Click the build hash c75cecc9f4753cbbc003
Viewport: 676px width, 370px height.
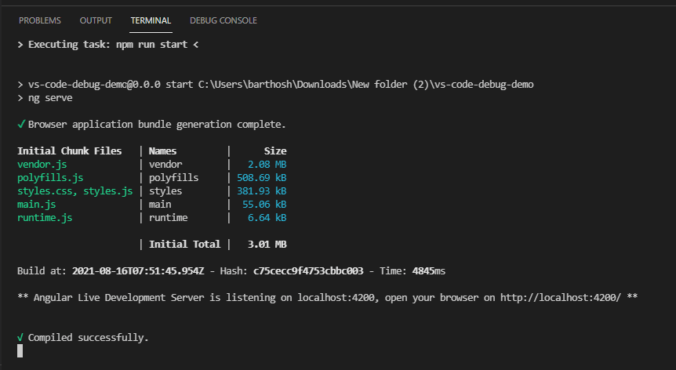pos(308,271)
